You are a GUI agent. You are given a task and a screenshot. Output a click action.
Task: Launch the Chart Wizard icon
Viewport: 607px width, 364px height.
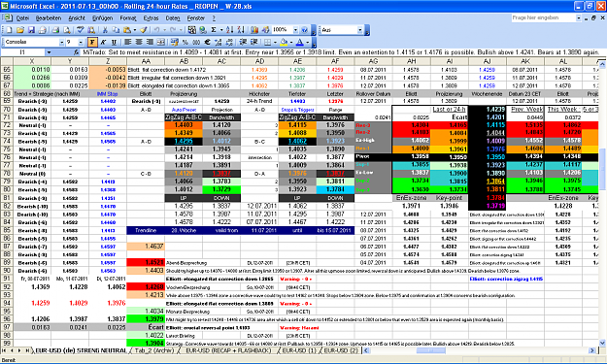tap(253, 30)
